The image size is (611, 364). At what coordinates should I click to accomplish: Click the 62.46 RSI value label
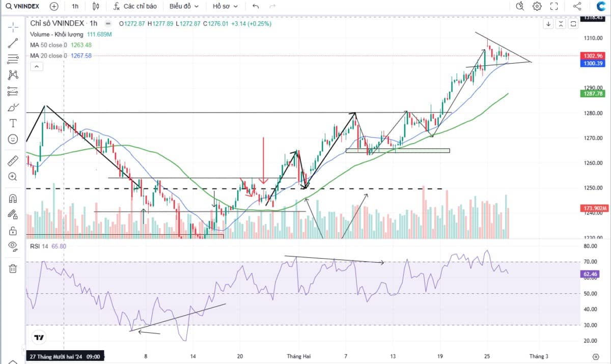tap(591, 274)
